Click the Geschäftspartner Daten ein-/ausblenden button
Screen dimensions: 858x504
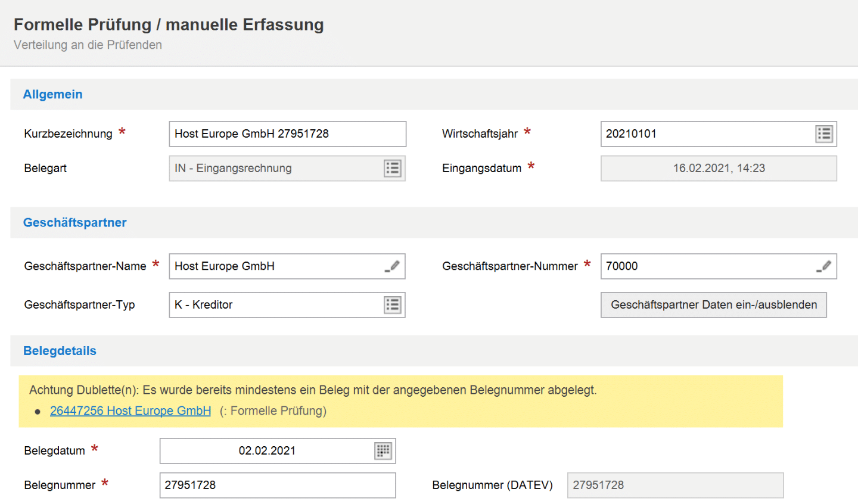713,305
